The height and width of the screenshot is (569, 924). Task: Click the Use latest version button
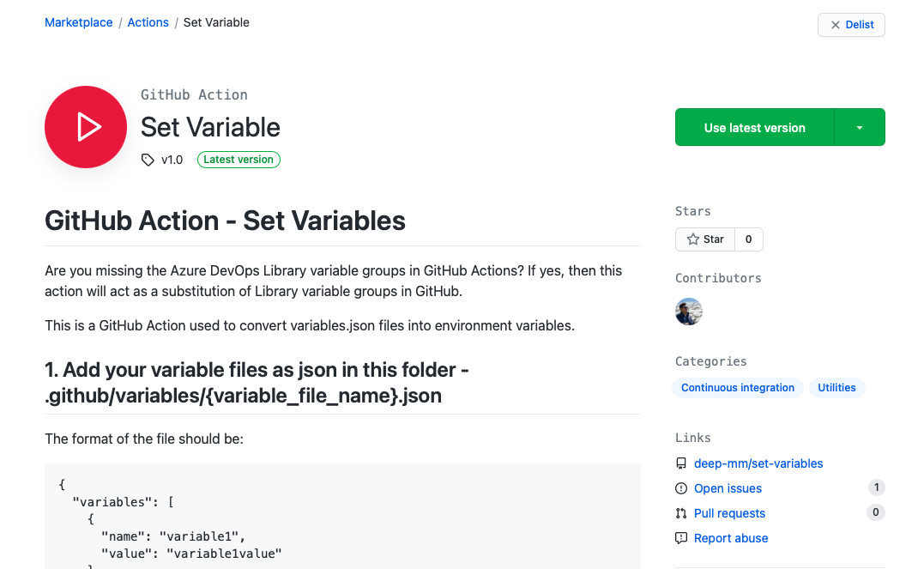(755, 126)
